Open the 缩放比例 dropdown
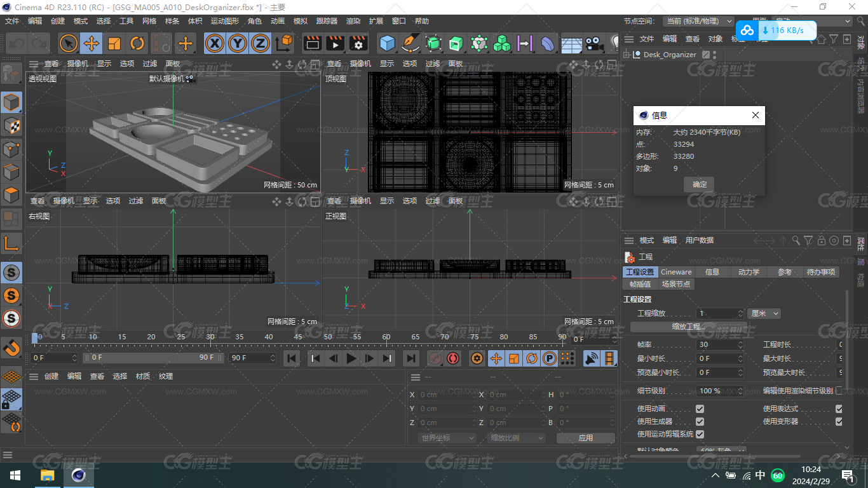 (x=517, y=438)
